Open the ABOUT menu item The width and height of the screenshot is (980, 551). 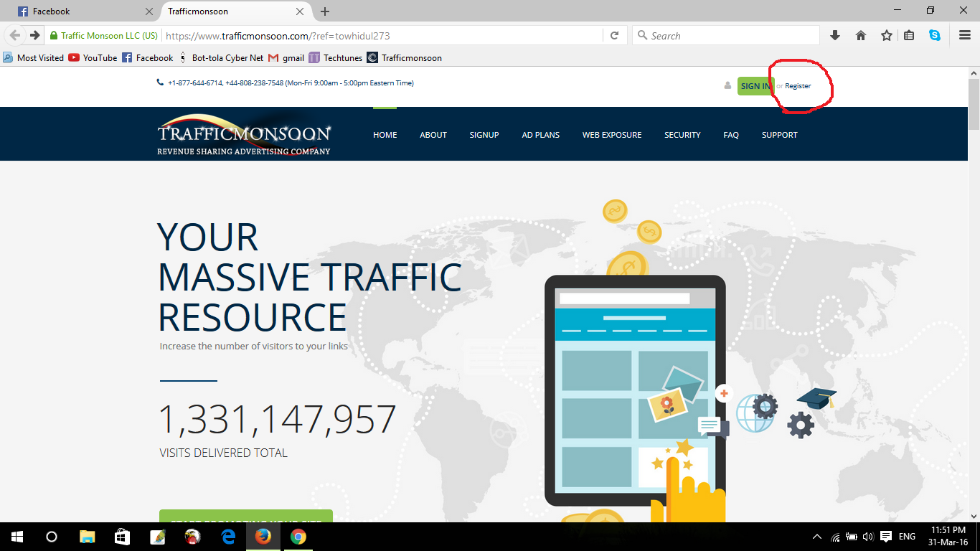tap(433, 135)
